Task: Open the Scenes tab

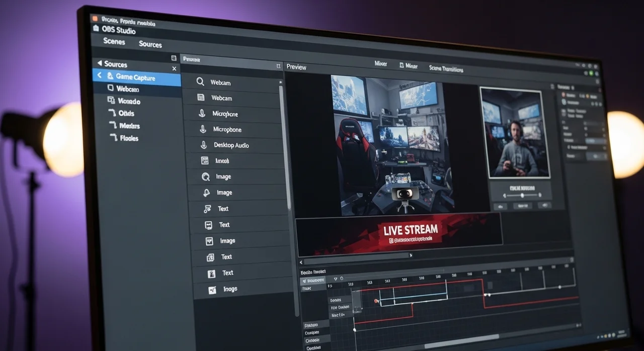Action: [114, 42]
